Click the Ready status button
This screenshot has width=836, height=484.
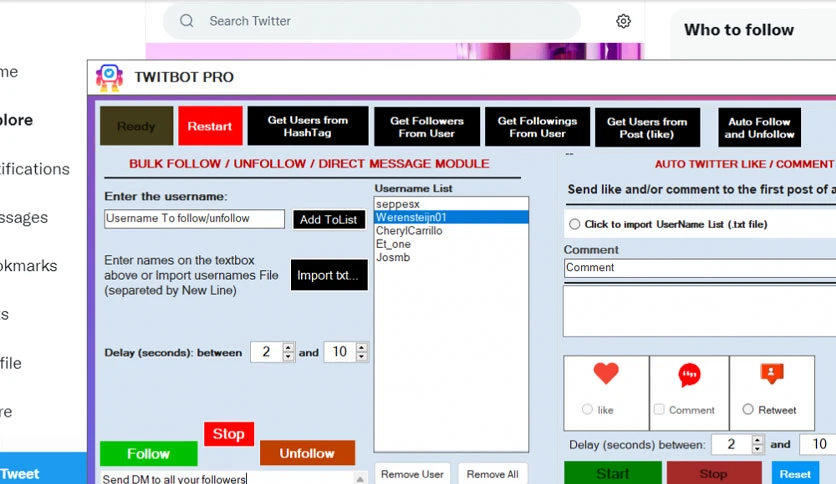click(x=136, y=126)
